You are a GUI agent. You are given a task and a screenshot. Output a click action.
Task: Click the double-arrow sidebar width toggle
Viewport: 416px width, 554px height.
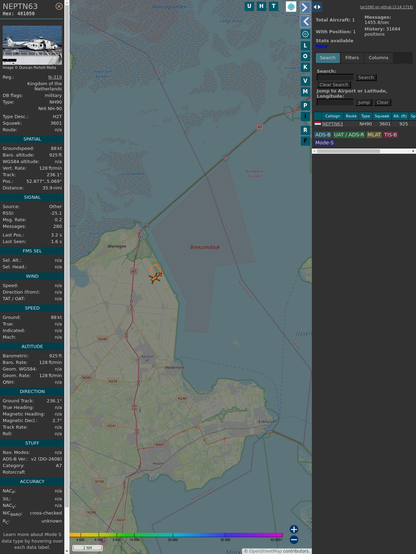click(317, 7)
